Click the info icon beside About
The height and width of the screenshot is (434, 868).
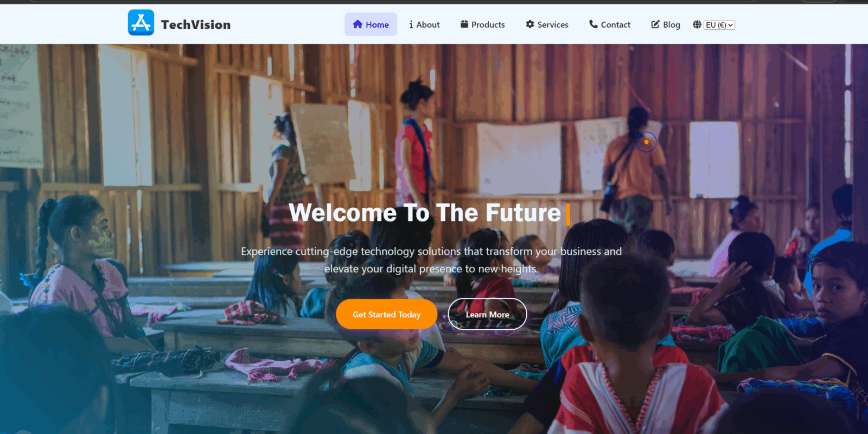[x=411, y=24]
